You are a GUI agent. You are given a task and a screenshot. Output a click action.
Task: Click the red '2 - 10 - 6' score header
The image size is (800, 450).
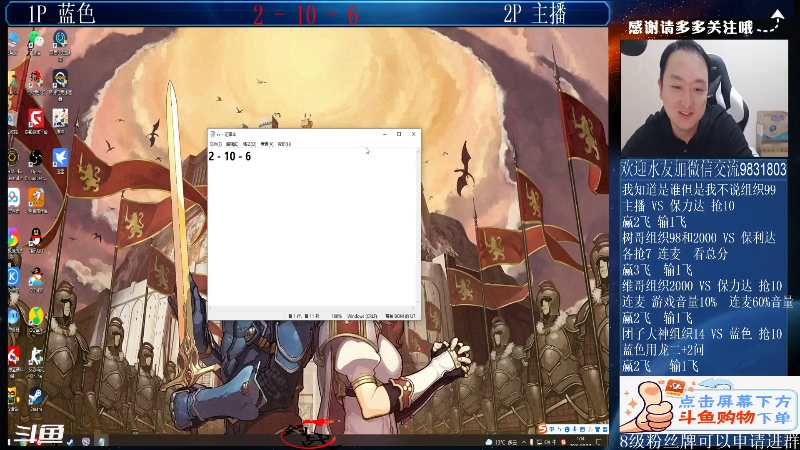pyautogui.click(x=306, y=15)
